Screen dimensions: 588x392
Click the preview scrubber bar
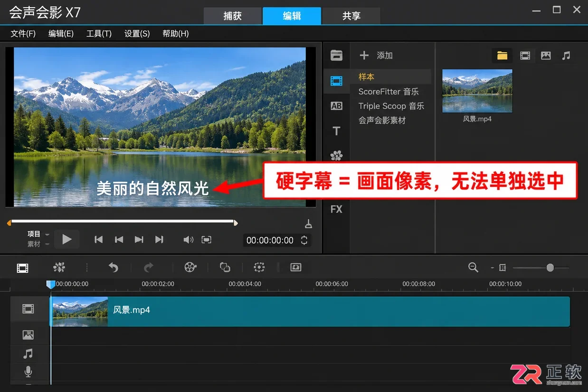[123, 221]
